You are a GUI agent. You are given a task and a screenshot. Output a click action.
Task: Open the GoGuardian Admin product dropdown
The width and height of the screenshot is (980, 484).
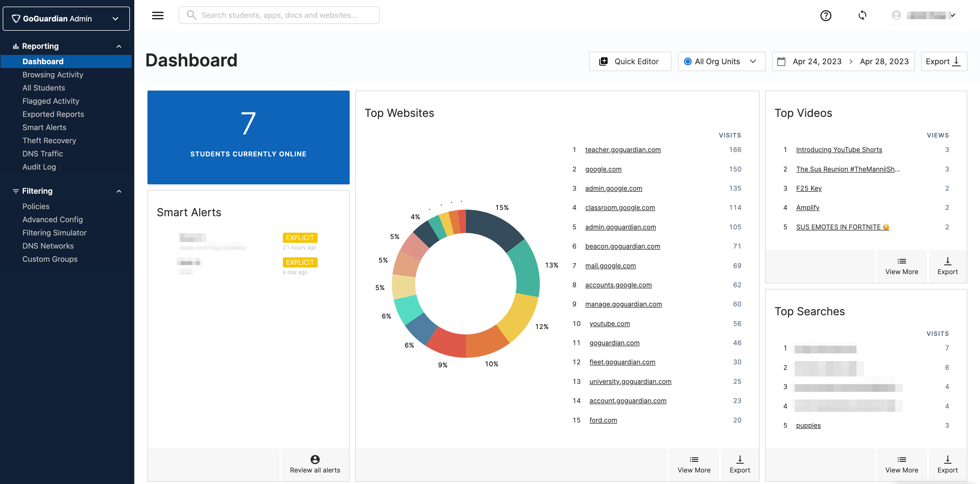pos(66,19)
